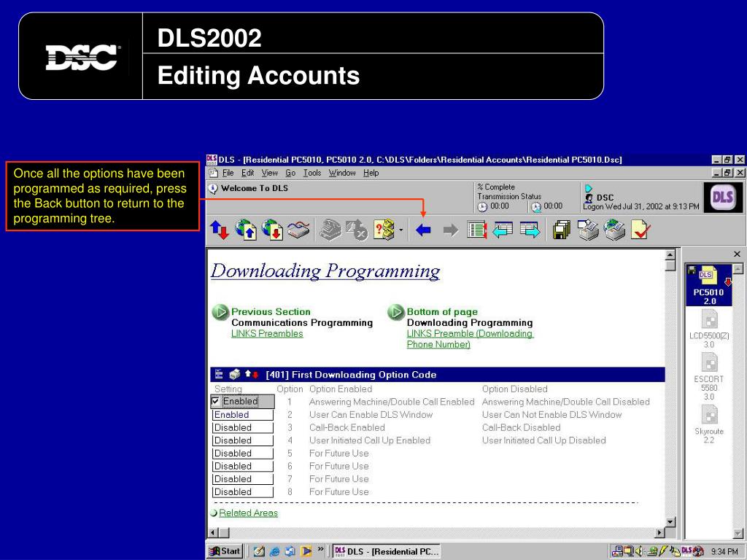Toggle the Disabled setting for option 7
747x560 pixels.
coord(242,479)
